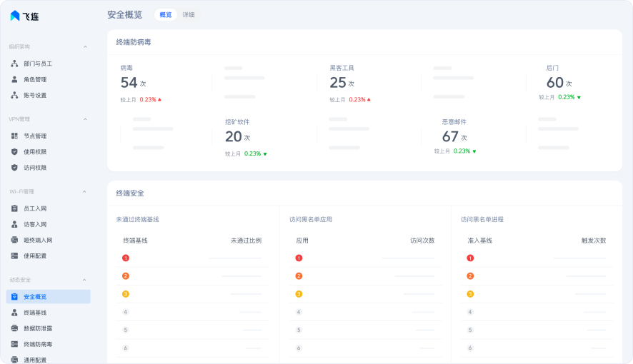Click the 恶意邮件 count 67

(450, 136)
